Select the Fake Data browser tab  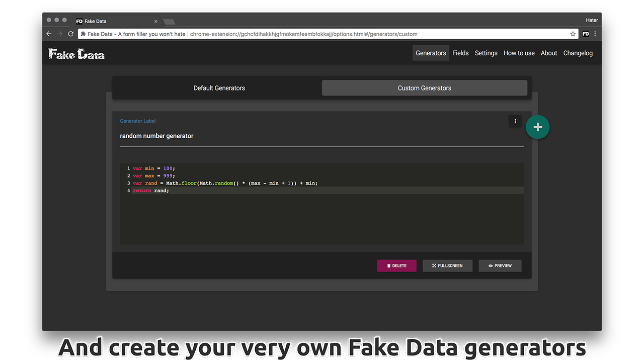click(117, 21)
